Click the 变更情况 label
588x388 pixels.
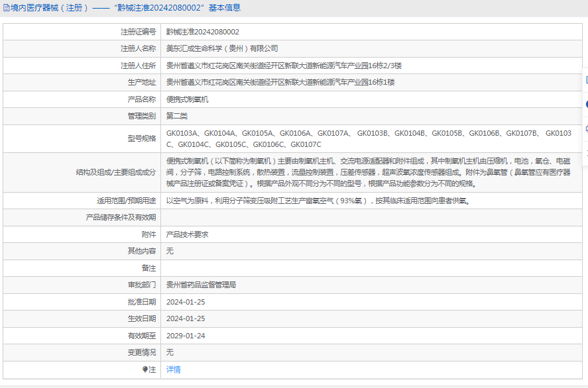click(x=142, y=352)
